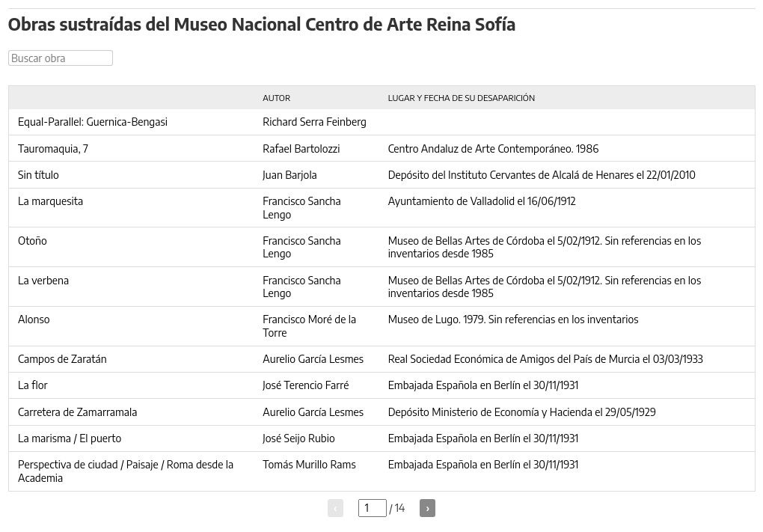The image size is (763, 532).
Task: Click the previous page arrow button
Action: coord(335,508)
